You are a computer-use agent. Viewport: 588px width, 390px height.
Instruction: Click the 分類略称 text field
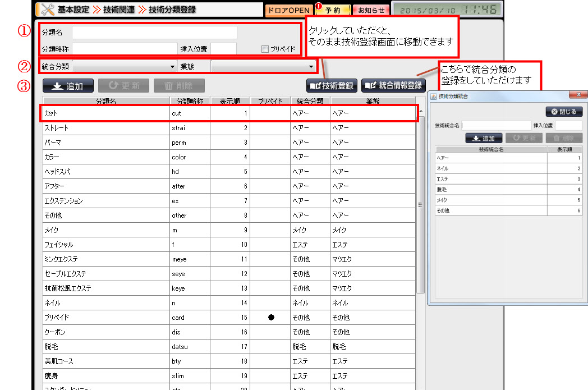click(123, 49)
